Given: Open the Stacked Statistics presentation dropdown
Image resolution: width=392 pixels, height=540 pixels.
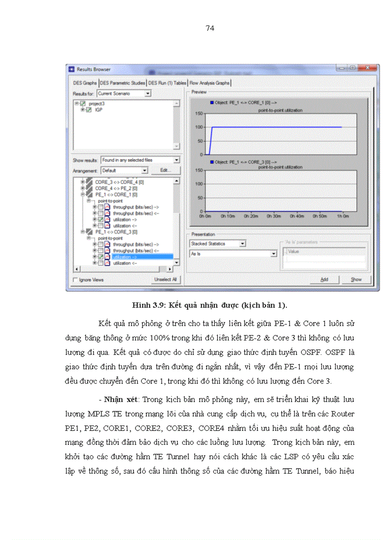Looking at the screenshot, I should (x=242, y=243).
